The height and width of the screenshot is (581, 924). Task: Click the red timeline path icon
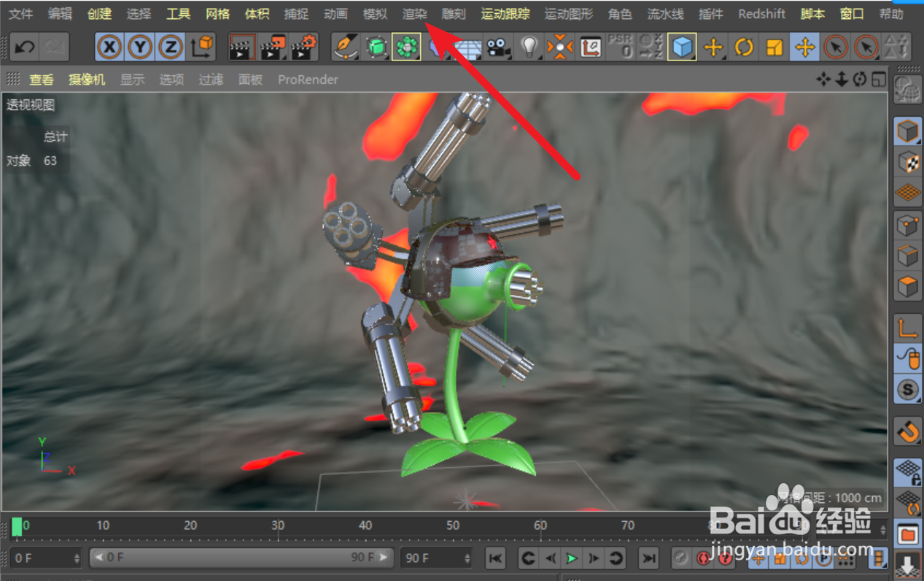[x=591, y=47]
